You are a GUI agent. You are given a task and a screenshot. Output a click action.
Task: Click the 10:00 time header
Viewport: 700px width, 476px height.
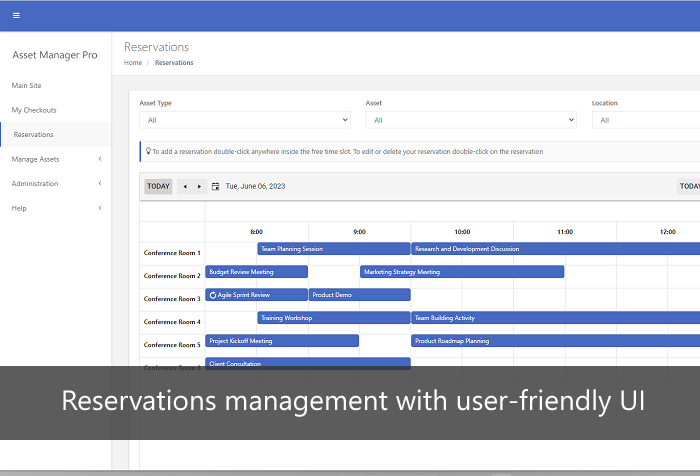coord(462,232)
